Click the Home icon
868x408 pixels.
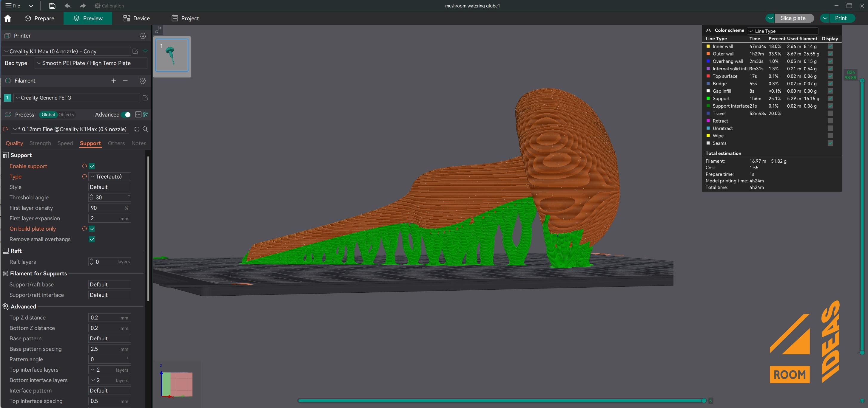(7, 18)
